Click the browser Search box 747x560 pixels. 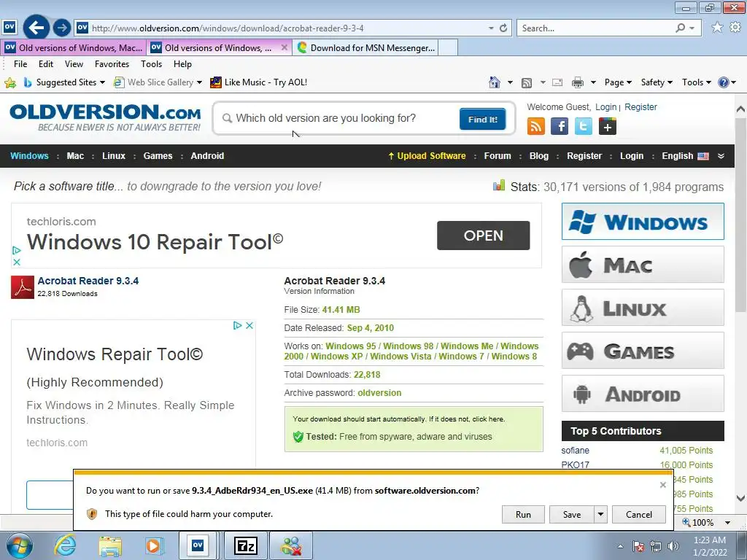[x=595, y=28]
